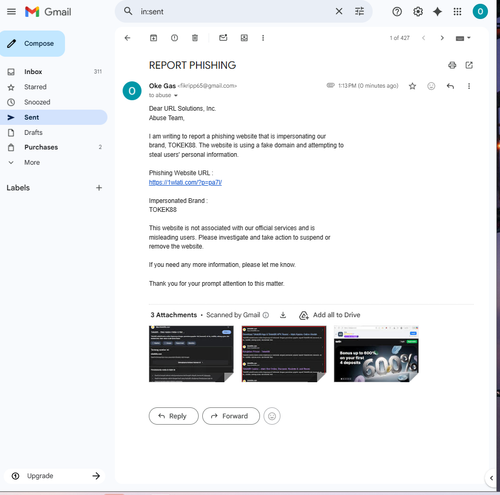
Task: Clear the search with the X icon
Action: coord(339,11)
